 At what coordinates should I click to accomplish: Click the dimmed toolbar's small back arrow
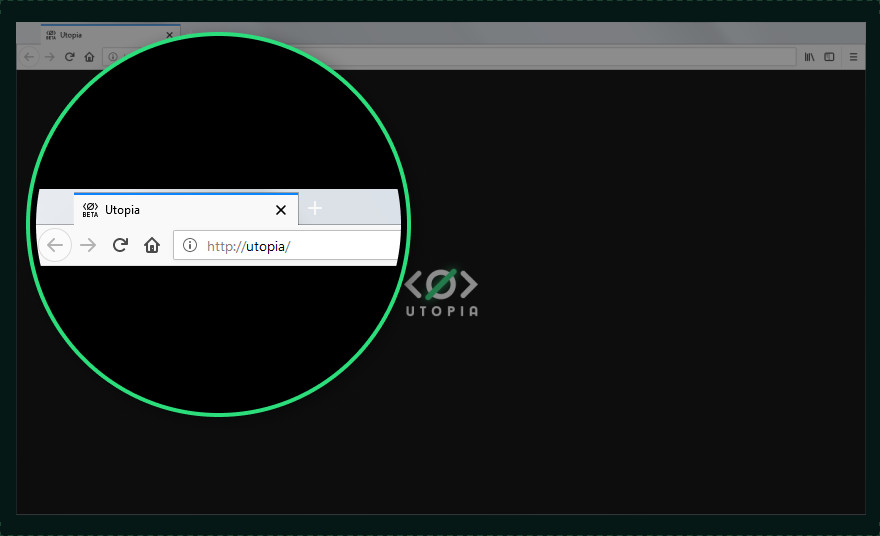[x=29, y=57]
